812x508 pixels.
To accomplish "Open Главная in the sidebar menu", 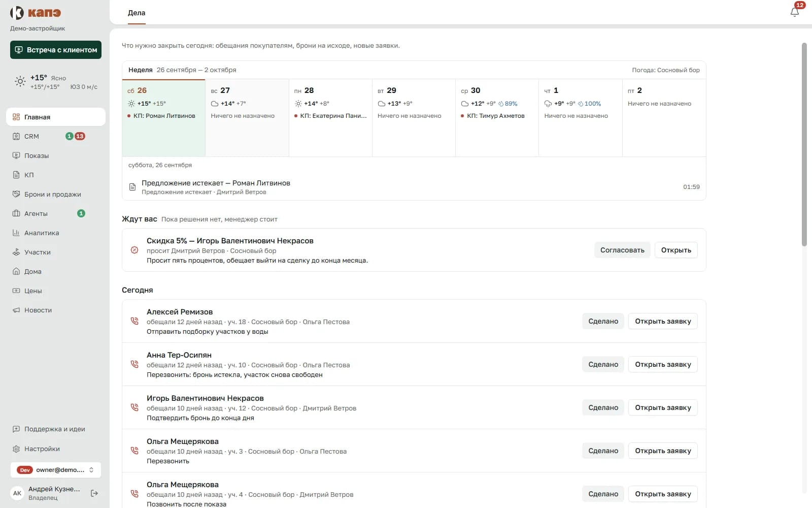I will (56, 117).
